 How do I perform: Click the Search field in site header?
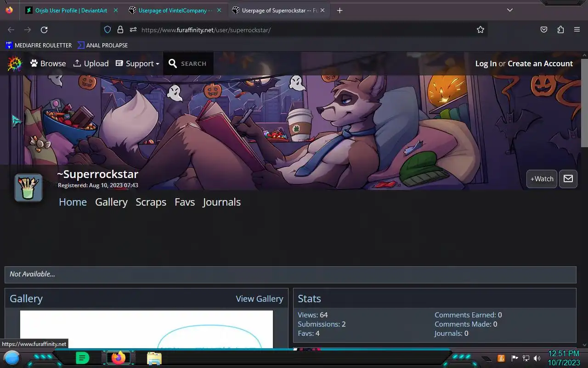point(188,63)
